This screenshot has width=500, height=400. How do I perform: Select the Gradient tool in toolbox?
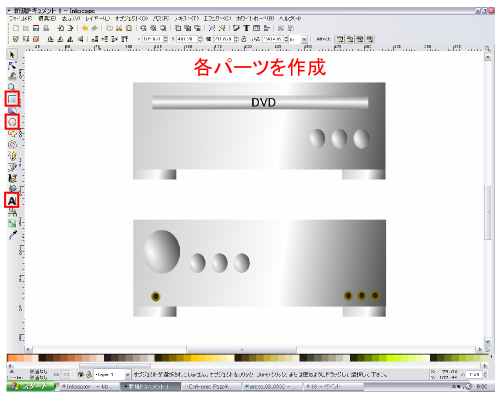click(12, 223)
